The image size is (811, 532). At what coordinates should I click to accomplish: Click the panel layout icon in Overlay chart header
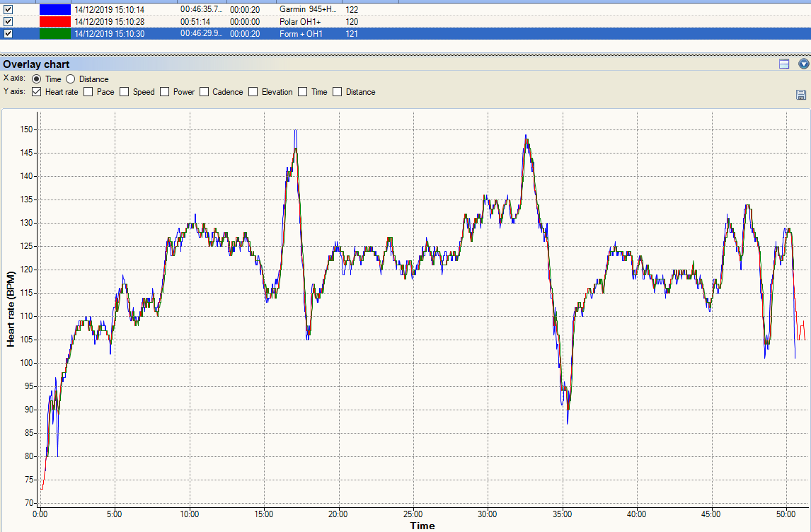pyautogui.click(x=784, y=64)
